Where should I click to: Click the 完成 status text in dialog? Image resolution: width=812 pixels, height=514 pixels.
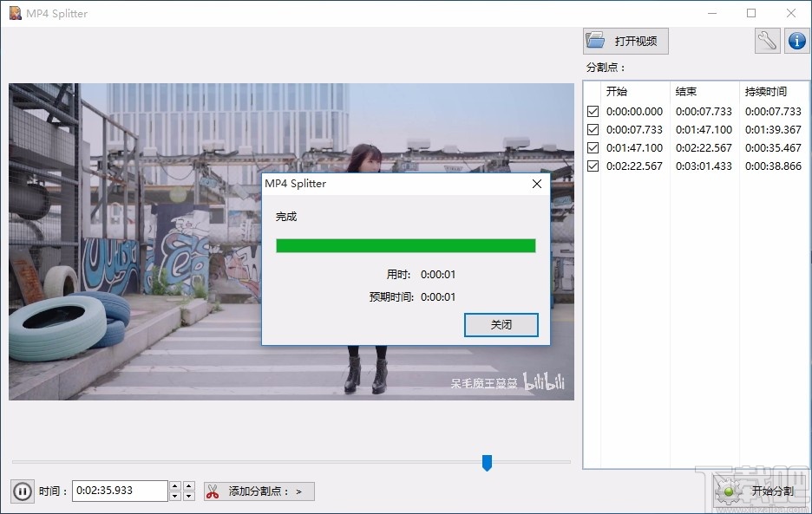(x=286, y=217)
